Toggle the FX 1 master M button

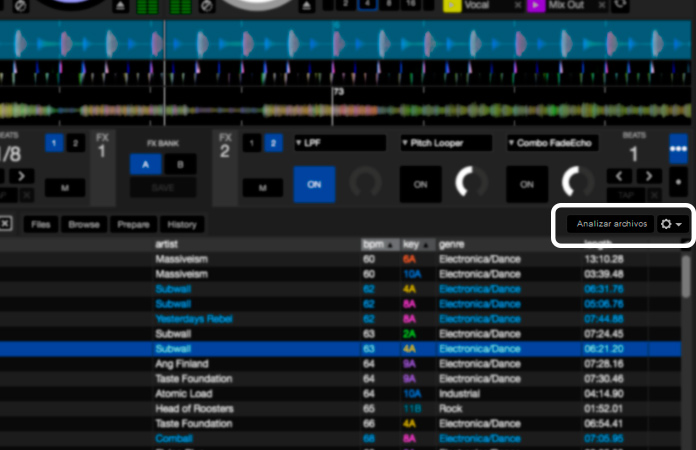[x=65, y=188]
